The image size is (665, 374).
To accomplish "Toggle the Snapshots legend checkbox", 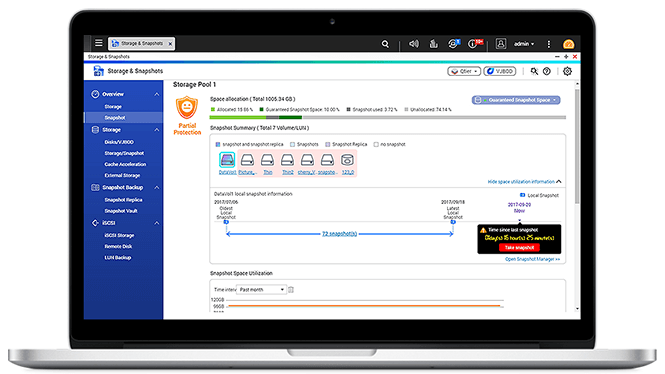I will [x=292, y=145].
